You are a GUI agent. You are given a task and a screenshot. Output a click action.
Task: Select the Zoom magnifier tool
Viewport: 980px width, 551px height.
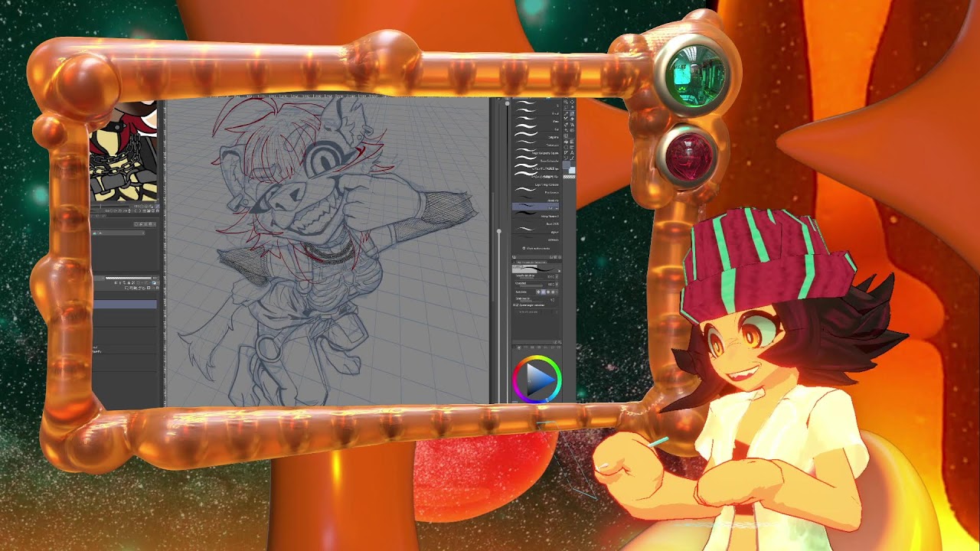pos(566,102)
